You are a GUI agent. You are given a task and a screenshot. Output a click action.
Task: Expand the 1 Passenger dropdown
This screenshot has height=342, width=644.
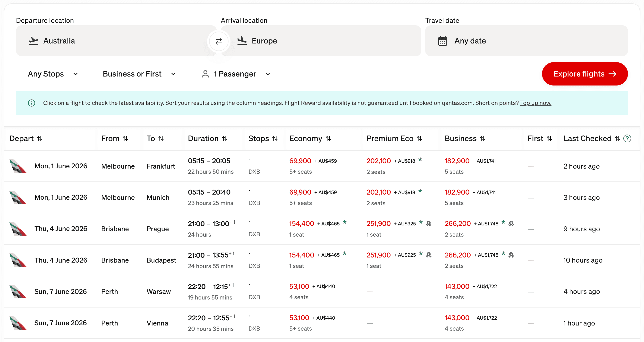click(x=236, y=74)
